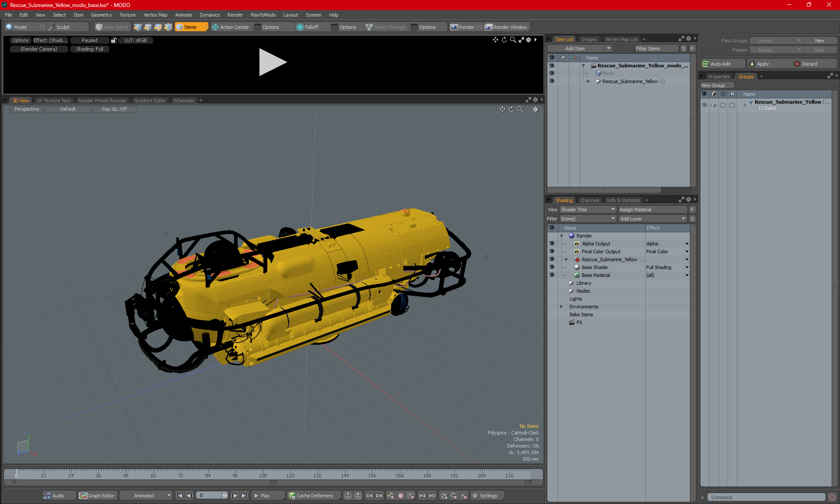Open the Texture menu
The image size is (840, 504).
(x=127, y=15)
